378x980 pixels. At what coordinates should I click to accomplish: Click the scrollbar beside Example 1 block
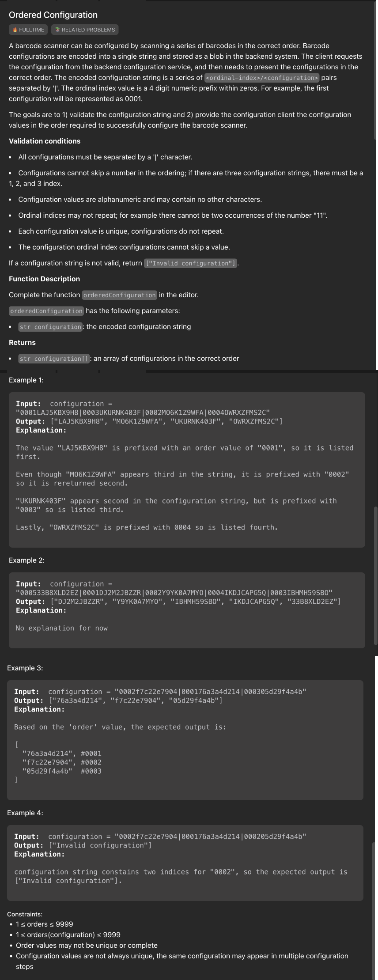click(376, 575)
